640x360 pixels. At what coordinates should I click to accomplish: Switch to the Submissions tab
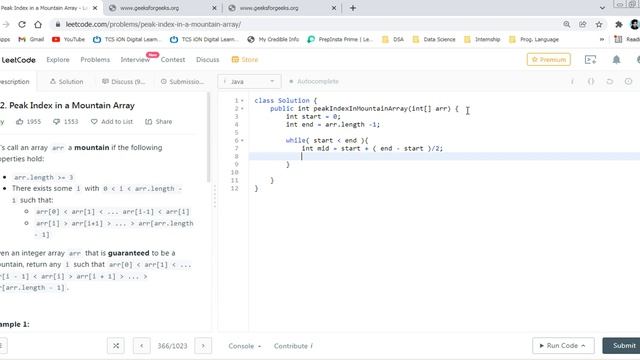pos(182,82)
